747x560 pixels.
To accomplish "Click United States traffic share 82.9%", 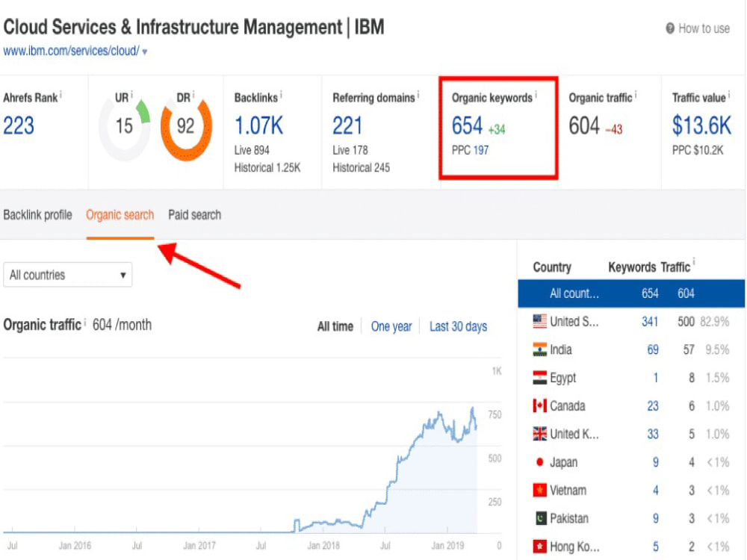I will (715, 322).
